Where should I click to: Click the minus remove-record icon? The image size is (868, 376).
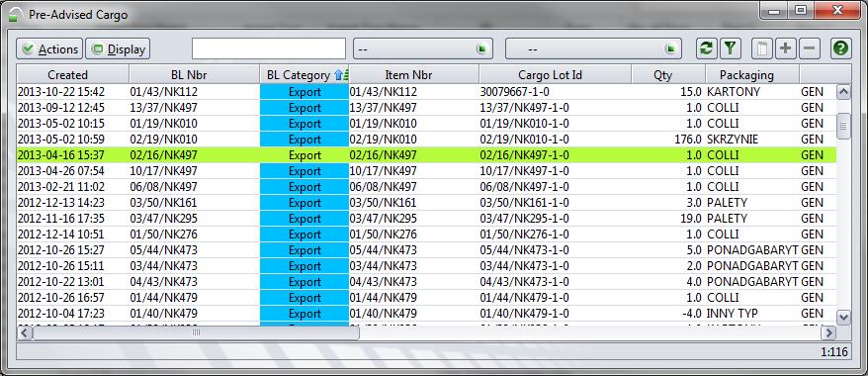tap(809, 48)
